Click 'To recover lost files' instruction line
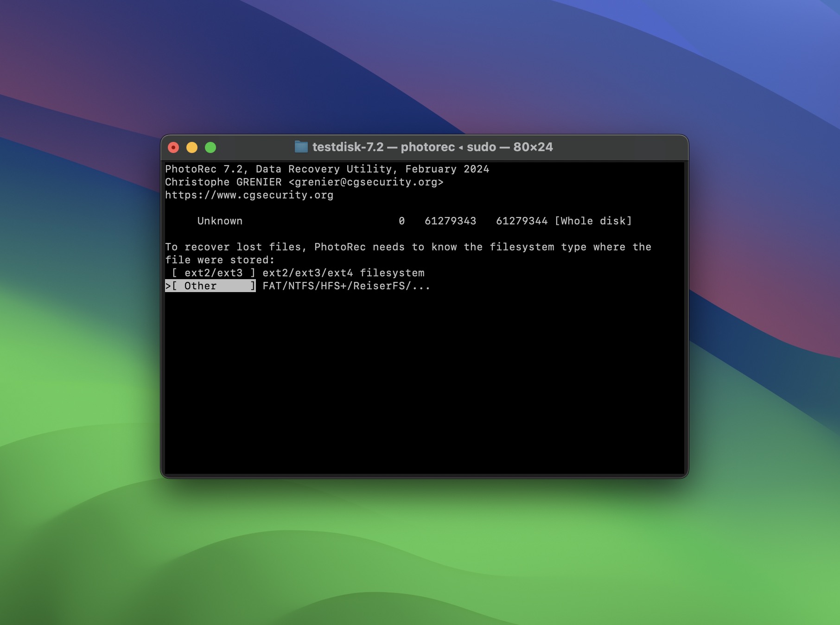Viewport: 840px width, 625px height. tap(408, 247)
